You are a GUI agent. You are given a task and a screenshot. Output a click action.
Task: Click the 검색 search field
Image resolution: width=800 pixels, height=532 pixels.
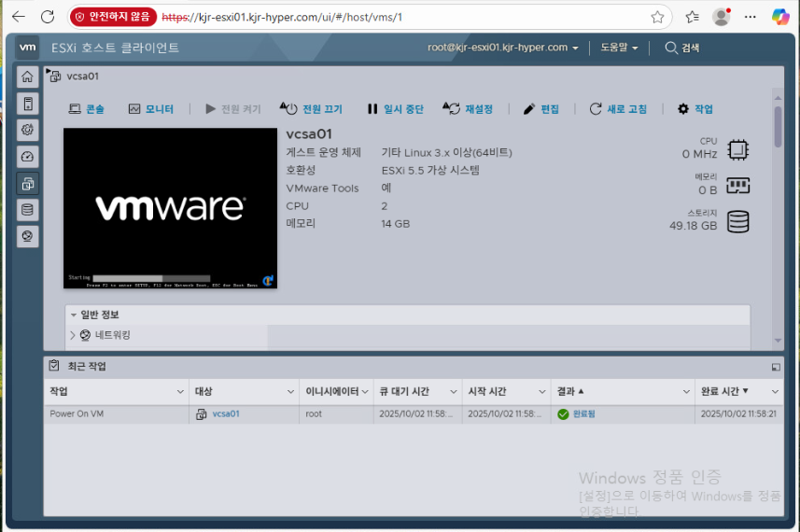click(x=682, y=48)
